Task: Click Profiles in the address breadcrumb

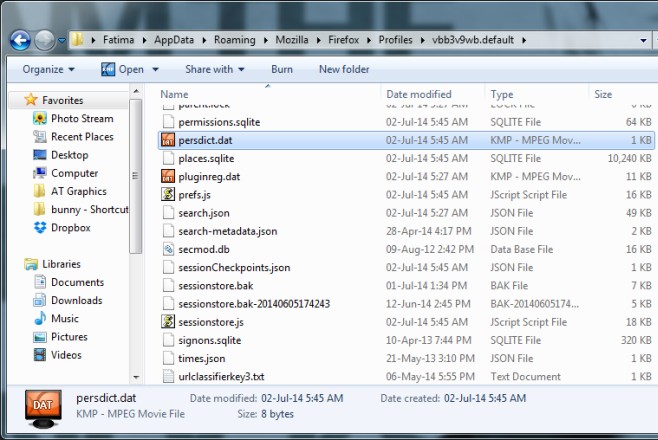Action: click(x=399, y=40)
